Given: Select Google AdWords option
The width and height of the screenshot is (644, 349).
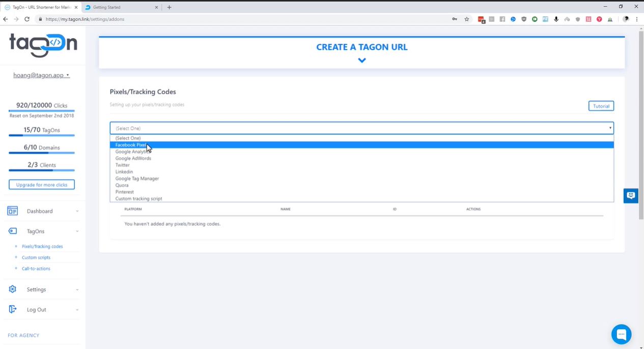Looking at the screenshot, I should tap(362, 158).
